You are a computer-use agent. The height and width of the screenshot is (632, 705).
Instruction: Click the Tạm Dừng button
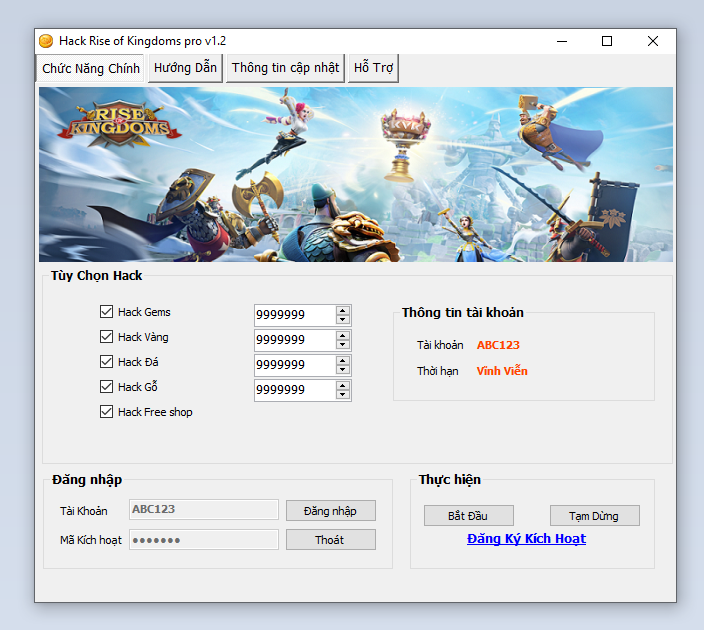[x=594, y=516]
